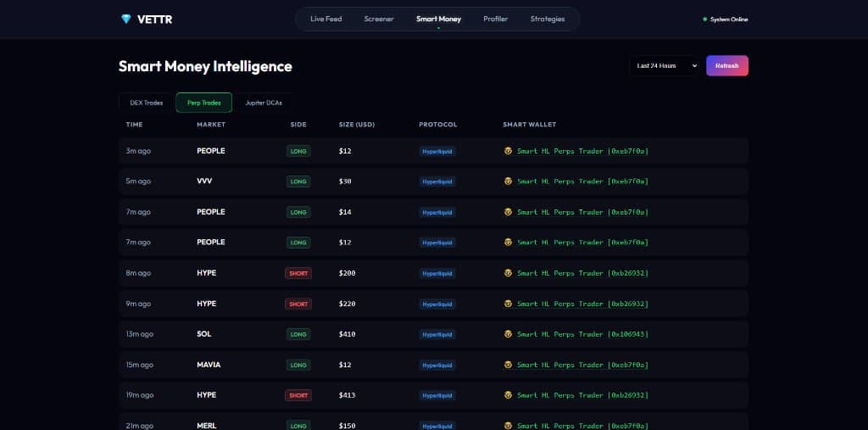This screenshot has height=430, width=868.
Task: Select the Perp Trades tab
Action: [x=203, y=103]
